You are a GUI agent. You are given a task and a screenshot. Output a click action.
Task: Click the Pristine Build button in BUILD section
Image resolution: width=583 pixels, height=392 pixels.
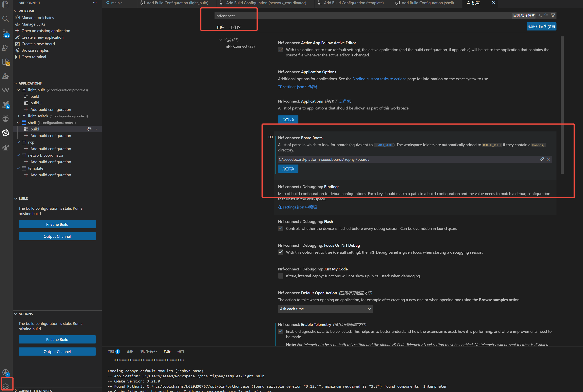click(57, 224)
